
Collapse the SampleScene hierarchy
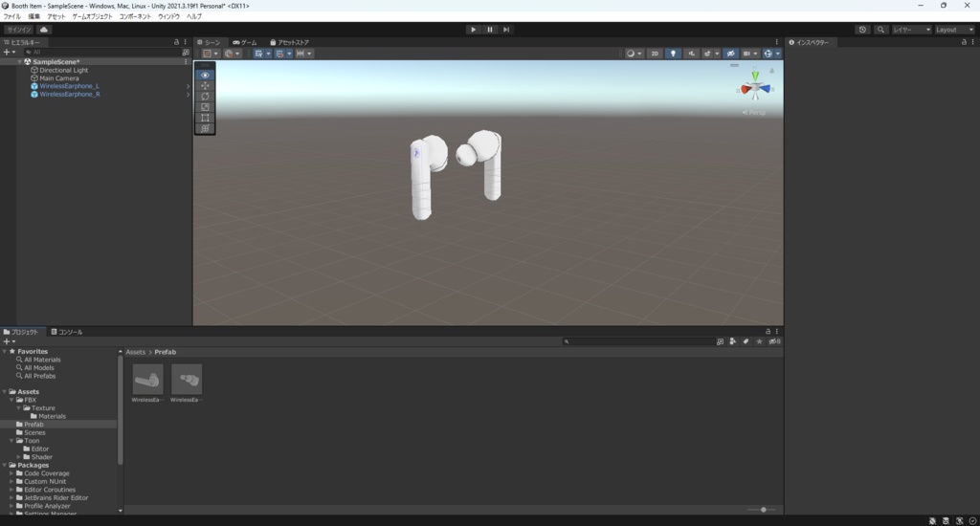19,61
